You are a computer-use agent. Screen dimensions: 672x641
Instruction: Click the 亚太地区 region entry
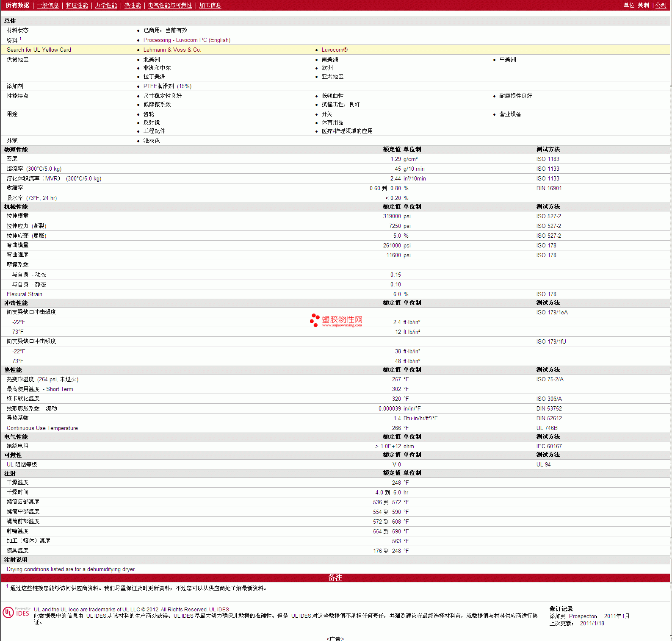pos(332,76)
